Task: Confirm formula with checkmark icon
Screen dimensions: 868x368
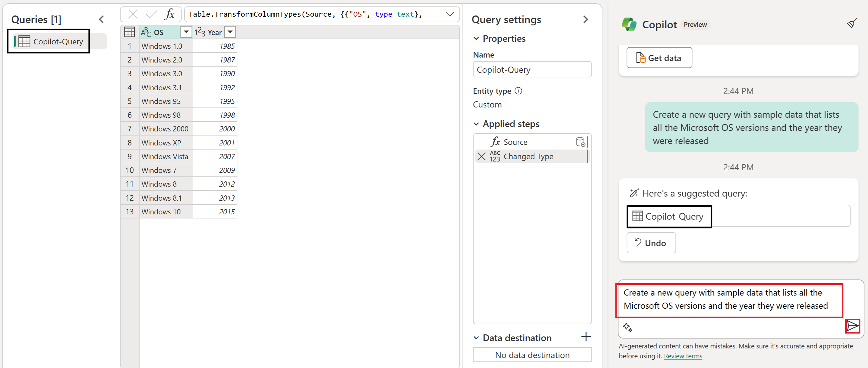Action: pyautogui.click(x=151, y=14)
